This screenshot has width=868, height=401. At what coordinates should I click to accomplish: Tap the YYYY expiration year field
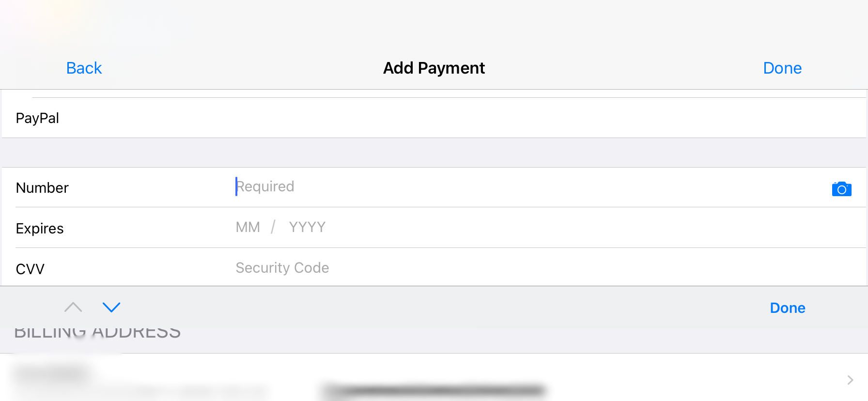point(307,227)
